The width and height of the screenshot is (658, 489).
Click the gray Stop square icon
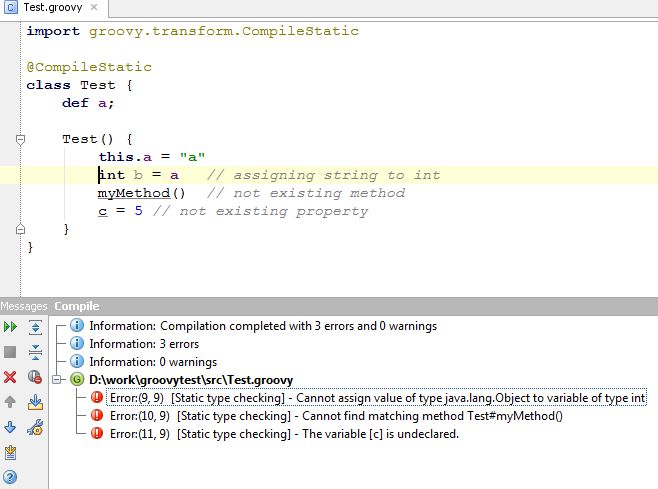[x=10, y=352]
